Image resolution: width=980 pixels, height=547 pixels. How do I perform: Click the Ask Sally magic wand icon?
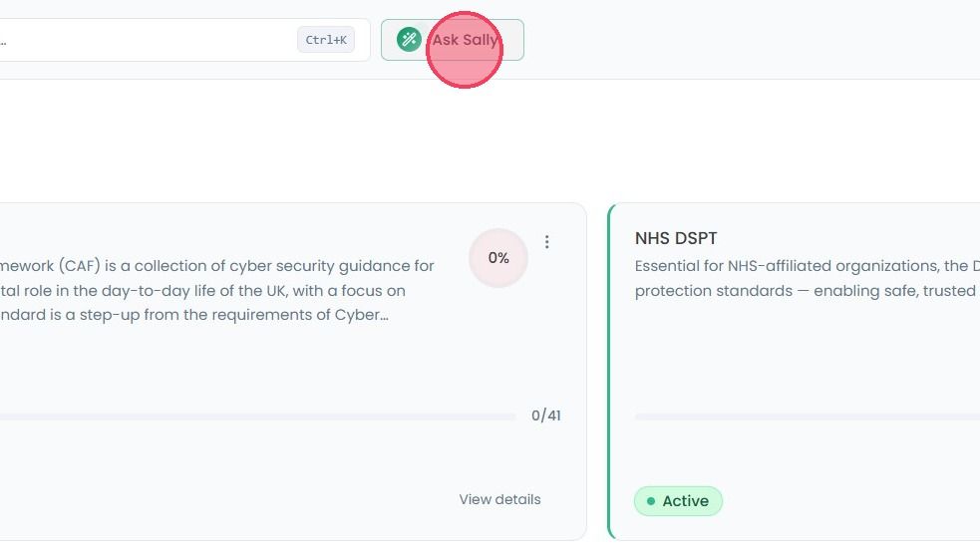pyautogui.click(x=409, y=39)
